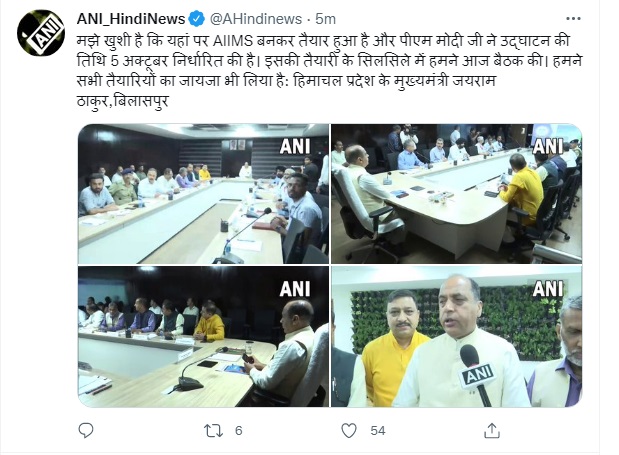
Task: Open the ANI_HindiNews display name
Action: 131,19
